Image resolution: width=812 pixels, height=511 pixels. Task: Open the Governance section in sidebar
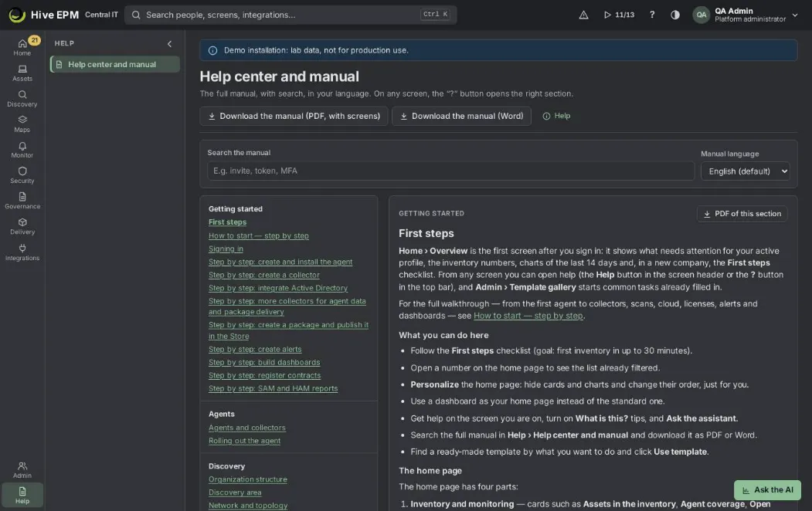(x=22, y=201)
